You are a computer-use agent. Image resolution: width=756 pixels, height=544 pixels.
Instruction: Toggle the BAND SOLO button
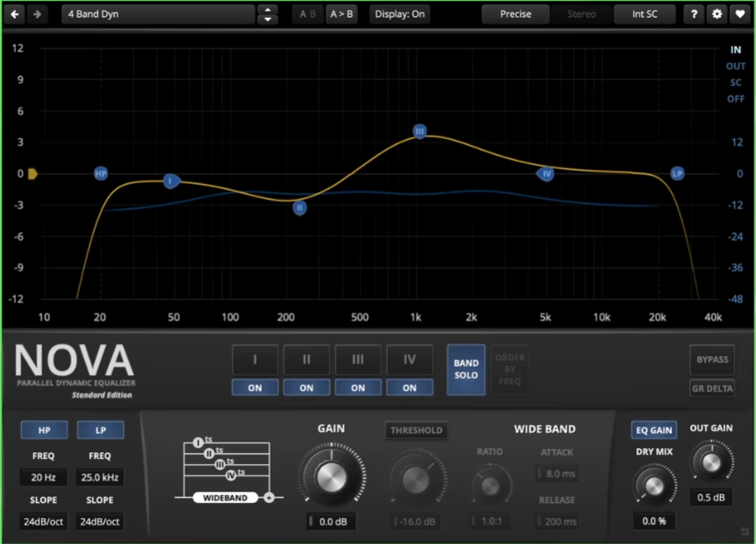pyautogui.click(x=466, y=370)
